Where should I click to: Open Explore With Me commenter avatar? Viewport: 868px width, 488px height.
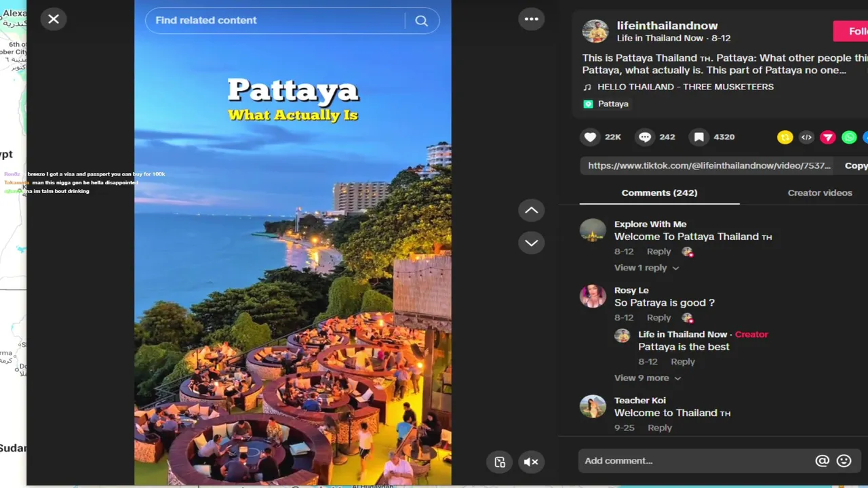click(x=593, y=230)
